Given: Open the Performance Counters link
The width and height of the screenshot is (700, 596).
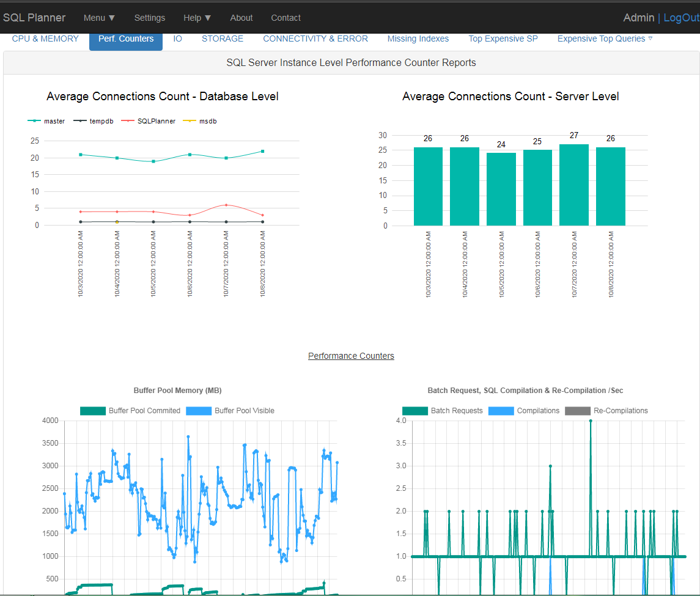Looking at the screenshot, I should pyautogui.click(x=351, y=356).
